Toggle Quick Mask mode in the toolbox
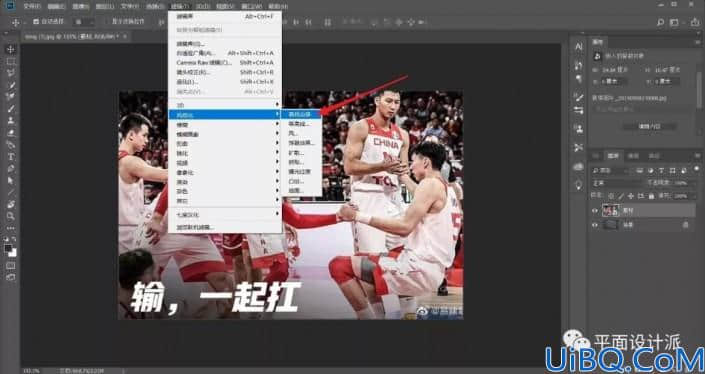 [x=10, y=266]
